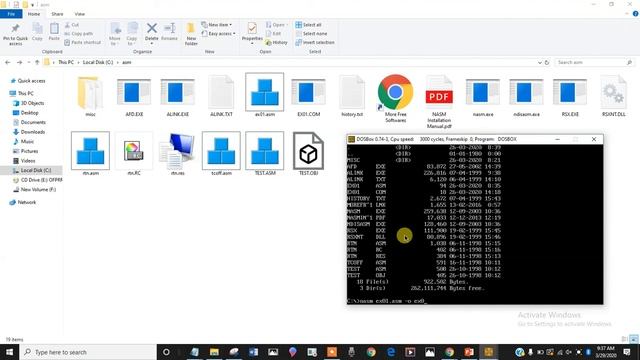This screenshot has height=360, width=640.
Task: Click Select all in ribbon
Action: coord(309,25)
